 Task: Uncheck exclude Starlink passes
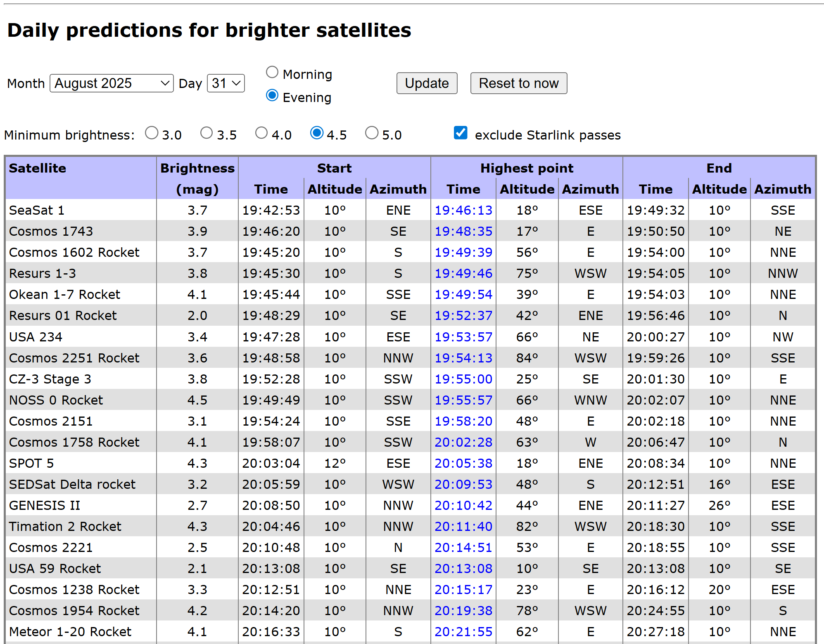tap(461, 133)
